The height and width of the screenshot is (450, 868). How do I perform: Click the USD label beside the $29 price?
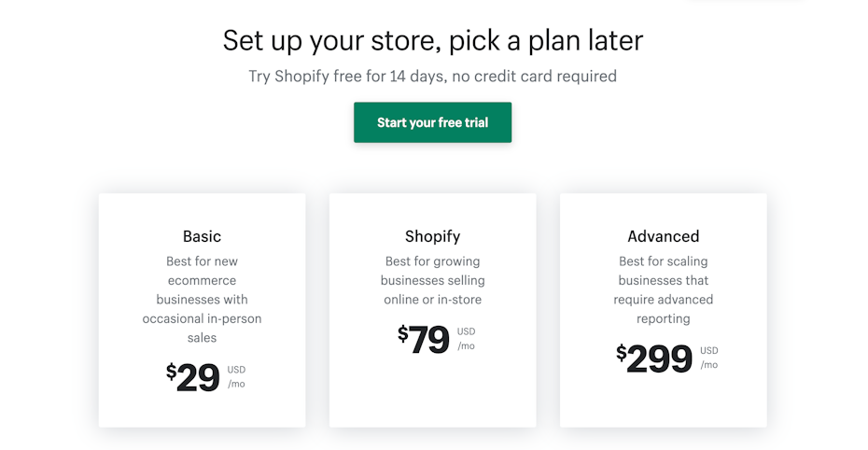coord(236,370)
